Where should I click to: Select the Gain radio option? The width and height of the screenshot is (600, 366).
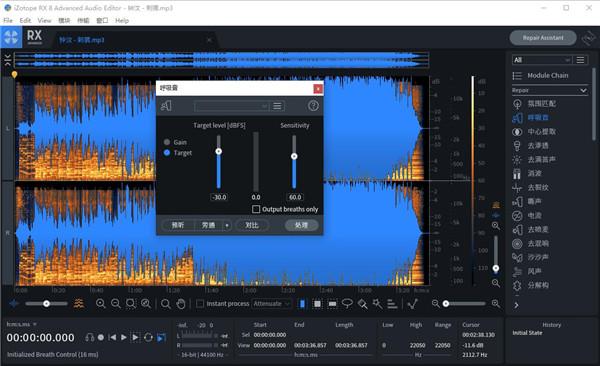(167, 142)
